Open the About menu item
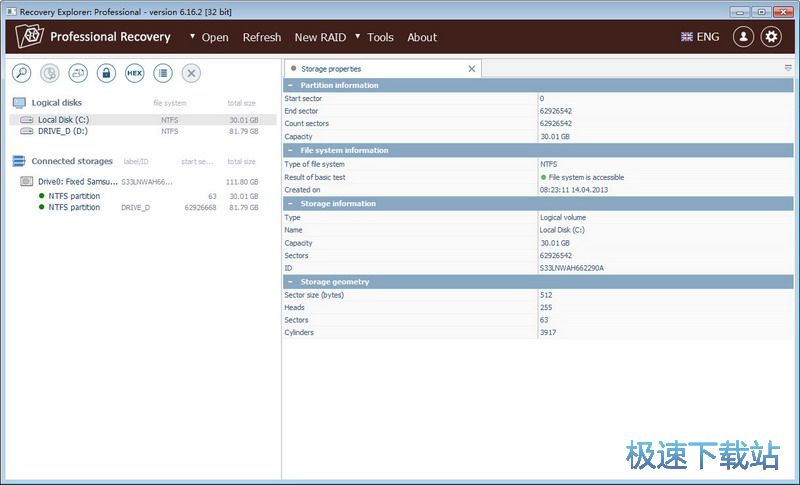 422,37
